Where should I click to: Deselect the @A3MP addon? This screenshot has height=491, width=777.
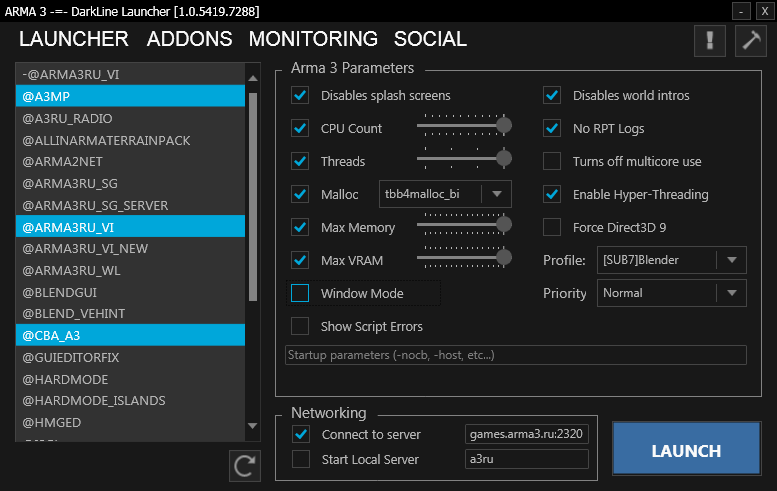pos(130,96)
